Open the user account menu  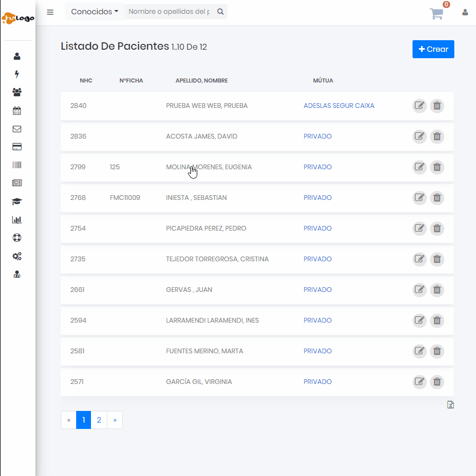click(x=465, y=12)
